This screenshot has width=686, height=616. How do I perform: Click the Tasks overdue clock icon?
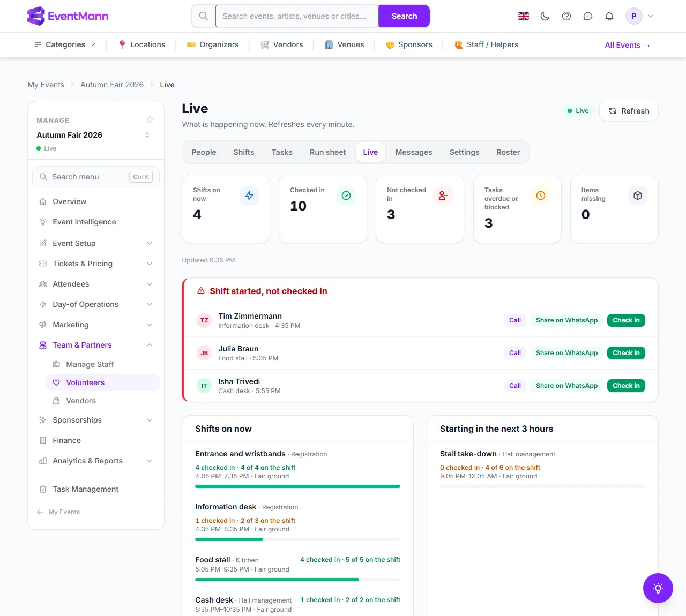click(541, 196)
